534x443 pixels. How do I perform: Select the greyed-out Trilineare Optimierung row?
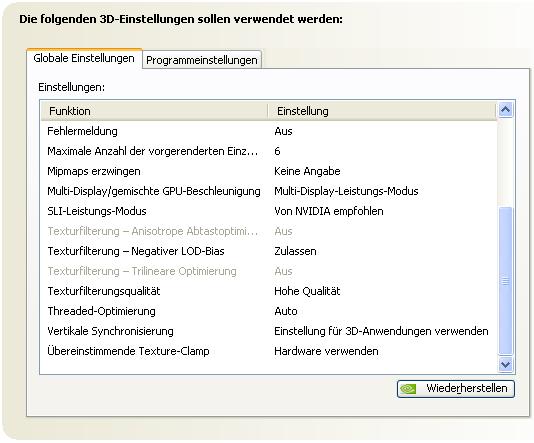[269, 271]
